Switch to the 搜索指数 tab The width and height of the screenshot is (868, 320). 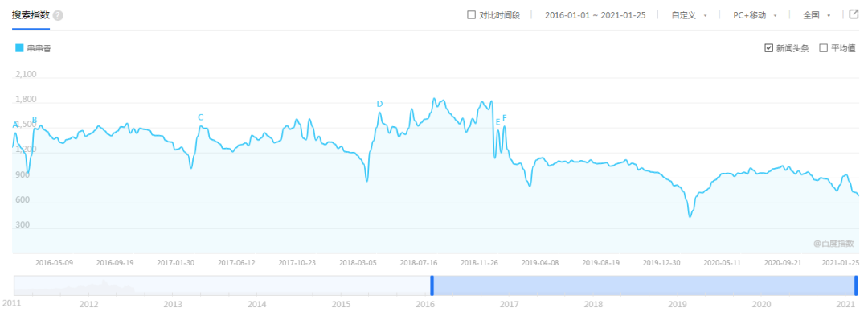31,15
